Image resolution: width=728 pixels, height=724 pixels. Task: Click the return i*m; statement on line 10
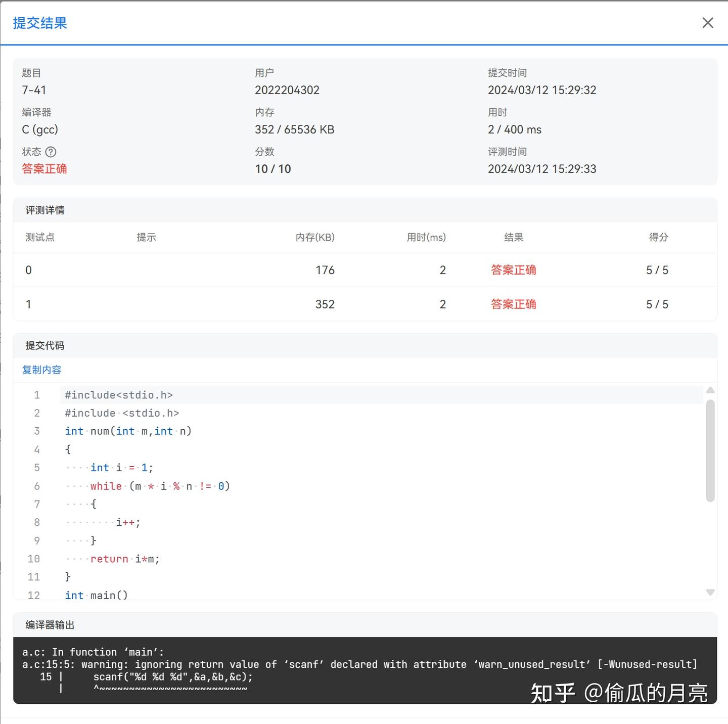(125, 559)
